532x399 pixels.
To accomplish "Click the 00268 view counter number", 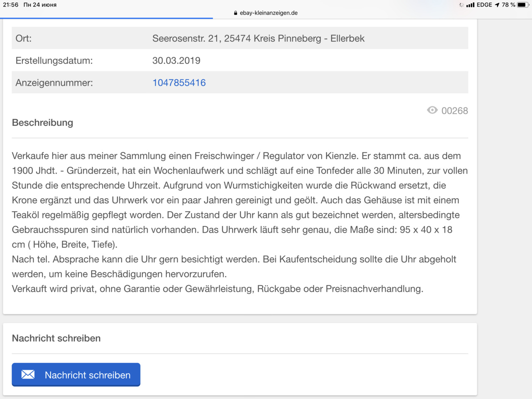I will pyautogui.click(x=454, y=111).
